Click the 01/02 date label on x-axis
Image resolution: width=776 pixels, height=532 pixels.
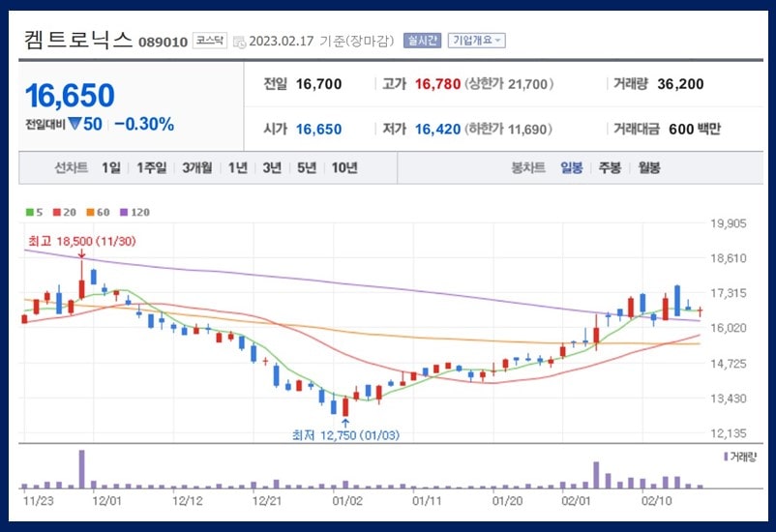(x=347, y=501)
